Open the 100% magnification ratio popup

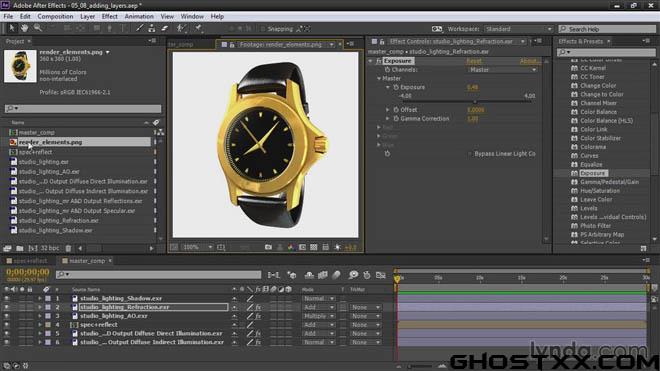pos(197,247)
